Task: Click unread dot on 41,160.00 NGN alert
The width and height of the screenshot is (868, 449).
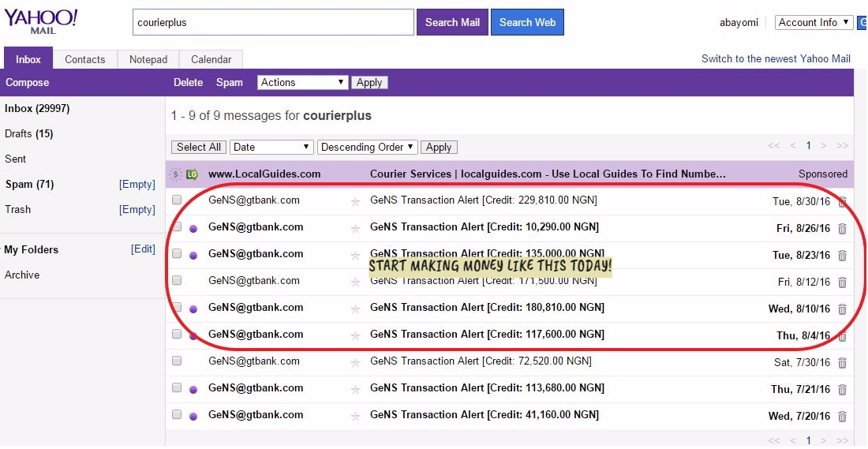Action: 193,417
